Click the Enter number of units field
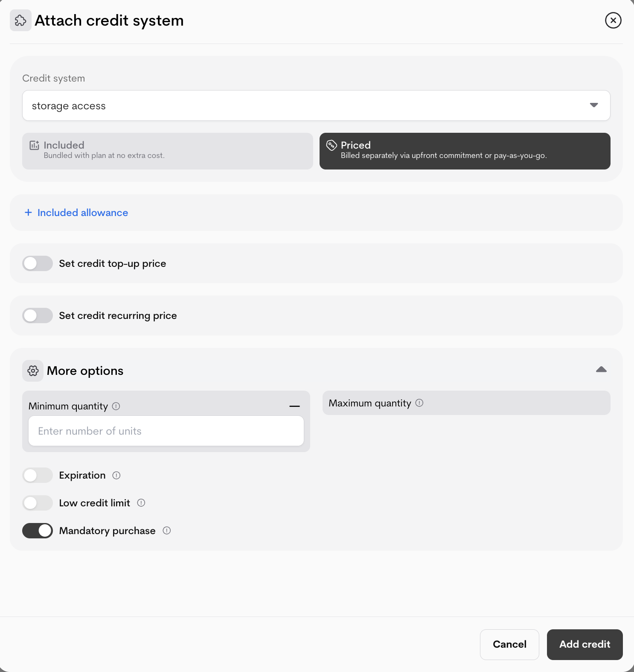Screen dimensions: 634x672 pyautogui.click(x=166, y=431)
